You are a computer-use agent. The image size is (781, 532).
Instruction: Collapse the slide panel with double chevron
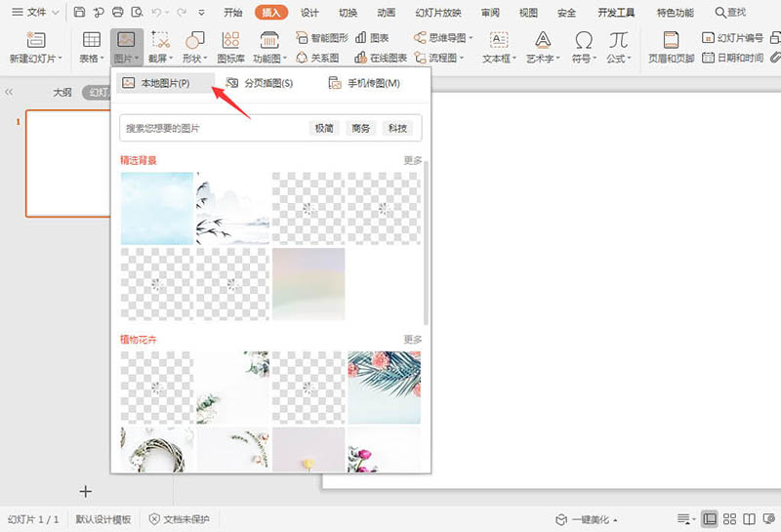click(9, 92)
